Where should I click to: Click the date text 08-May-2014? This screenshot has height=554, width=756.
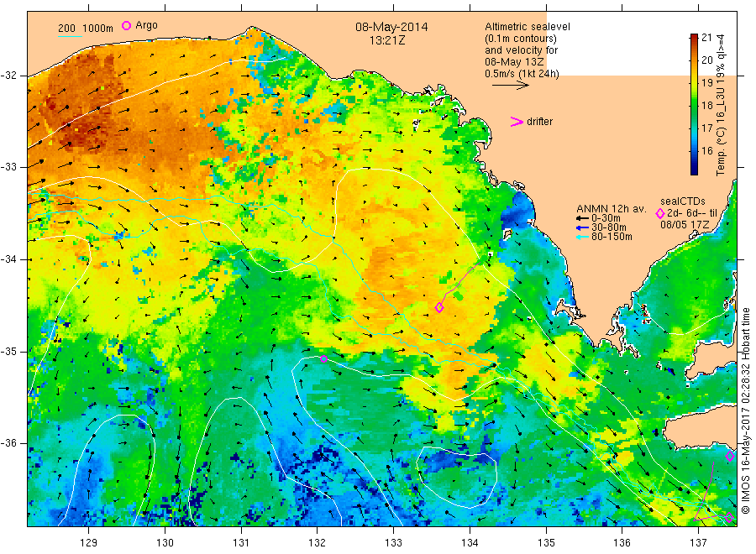(x=391, y=27)
